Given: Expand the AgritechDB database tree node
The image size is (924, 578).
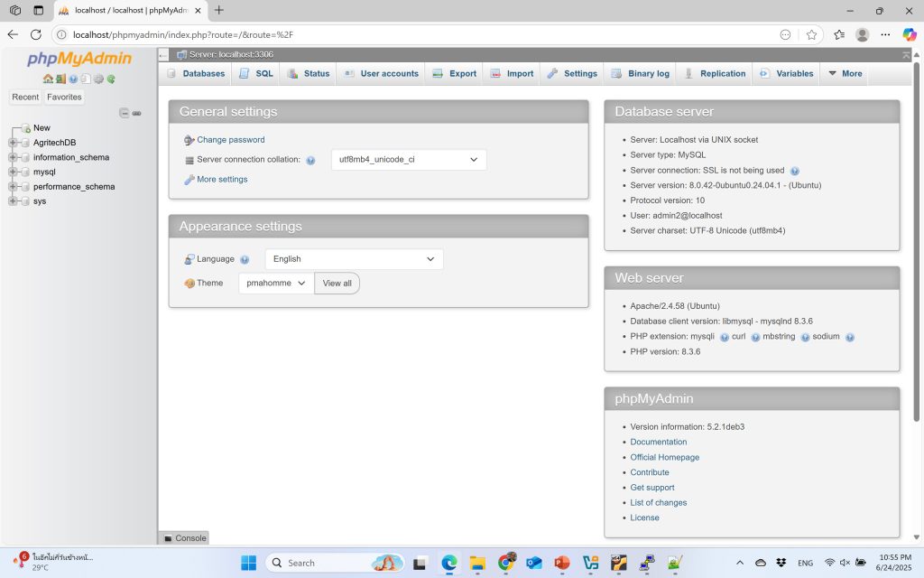Looking at the screenshot, I should click(13, 142).
